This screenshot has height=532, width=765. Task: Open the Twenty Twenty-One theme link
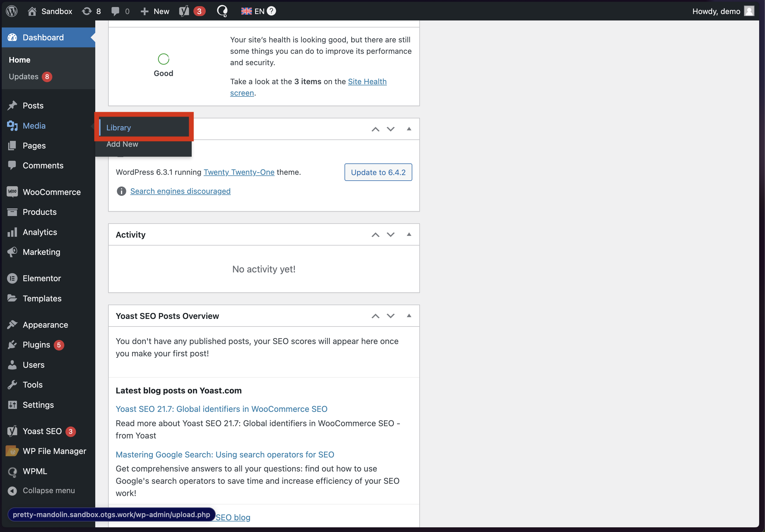pyautogui.click(x=239, y=172)
